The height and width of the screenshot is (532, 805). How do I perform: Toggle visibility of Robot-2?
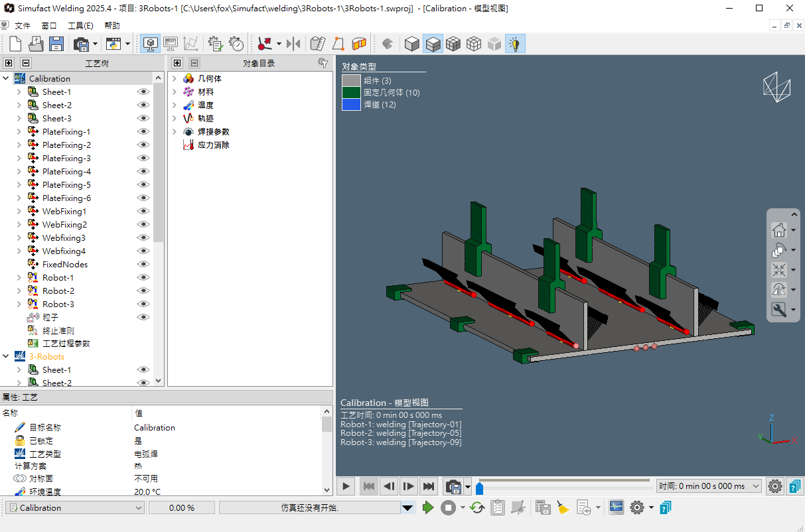point(143,291)
